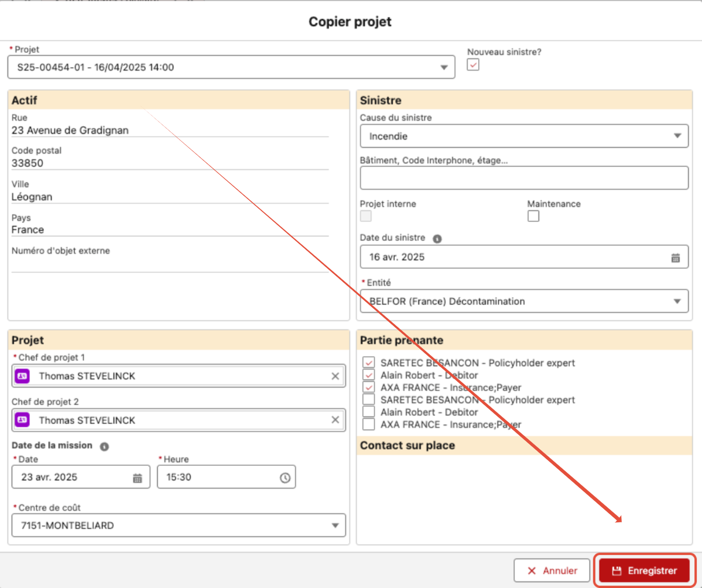Viewport: 702px width, 588px height.
Task: Click Rue value 23 Avenue de Gradignan
Action: (70, 130)
